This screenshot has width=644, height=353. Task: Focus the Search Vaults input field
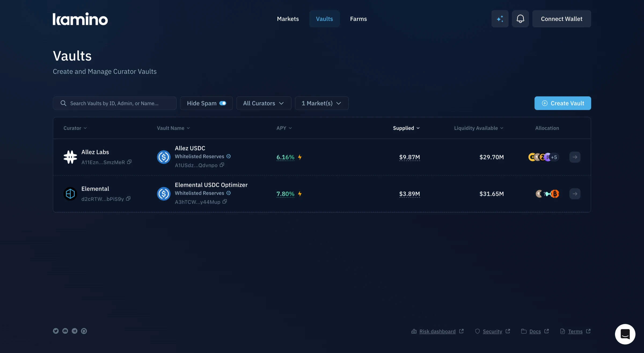115,103
